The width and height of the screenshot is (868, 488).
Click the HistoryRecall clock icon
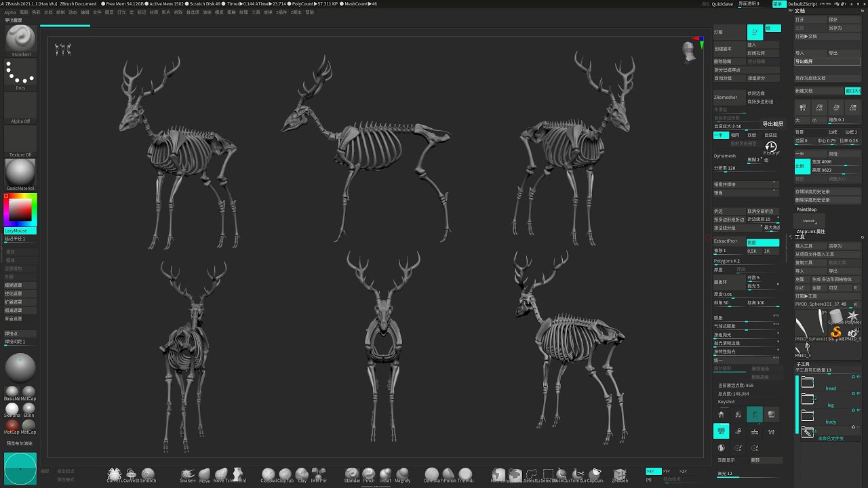(771, 146)
